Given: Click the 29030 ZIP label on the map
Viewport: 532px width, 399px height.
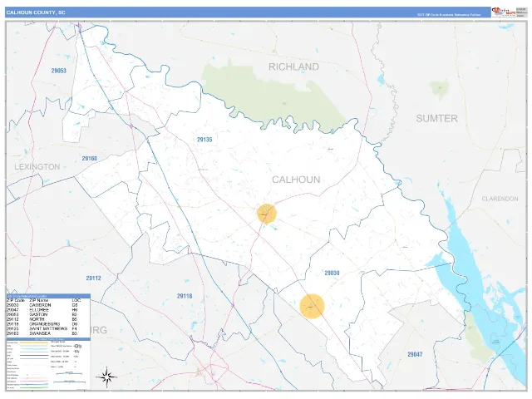Looking at the screenshot, I should click(x=332, y=273).
